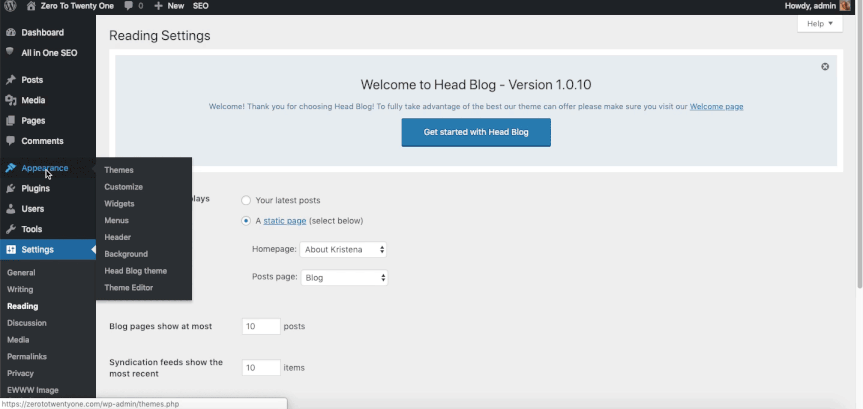Click the home icon beside site name
This screenshot has height=409, width=863.
(x=31, y=6)
